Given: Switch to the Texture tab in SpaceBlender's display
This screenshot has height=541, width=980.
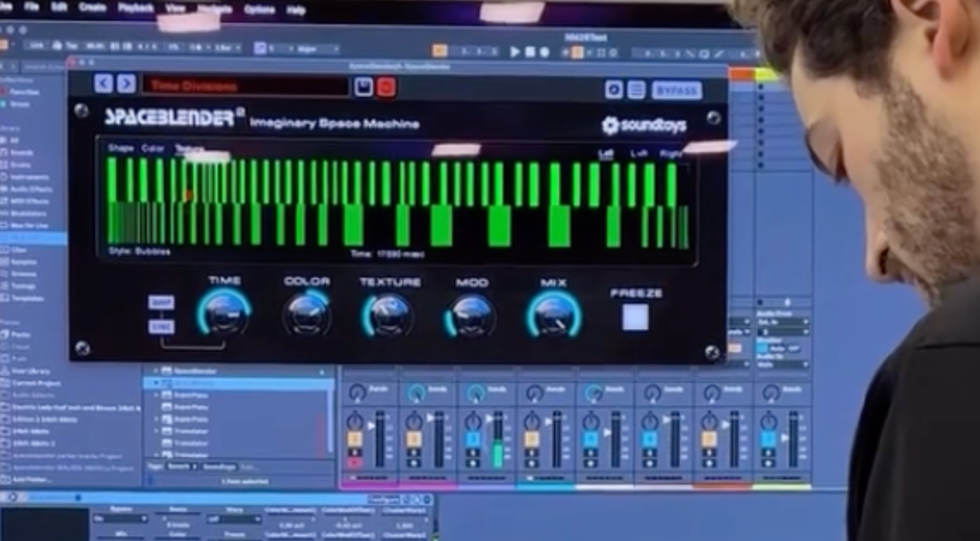Looking at the screenshot, I should pyautogui.click(x=188, y=149).
